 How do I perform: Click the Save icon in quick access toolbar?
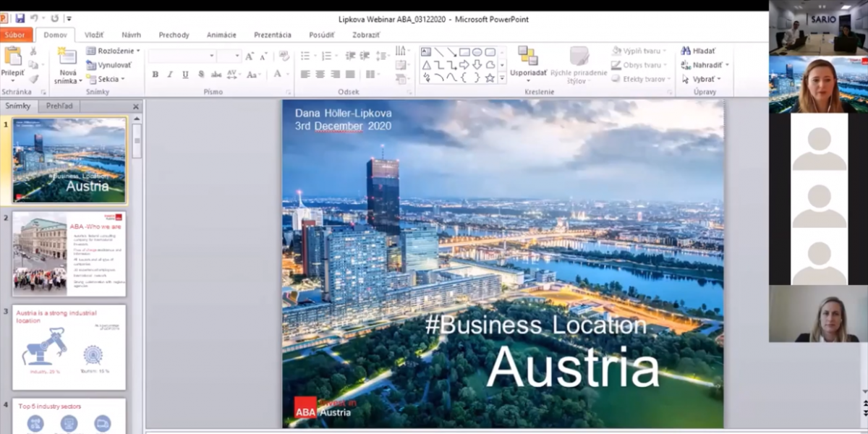click(20, 18)
